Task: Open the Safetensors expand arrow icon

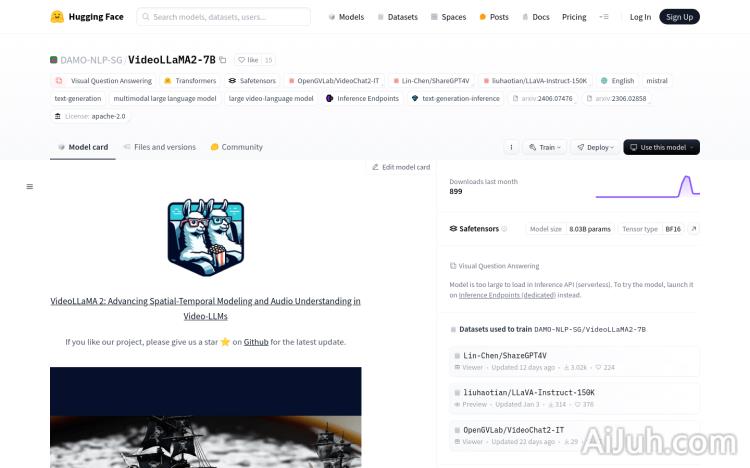Action: 693,229
